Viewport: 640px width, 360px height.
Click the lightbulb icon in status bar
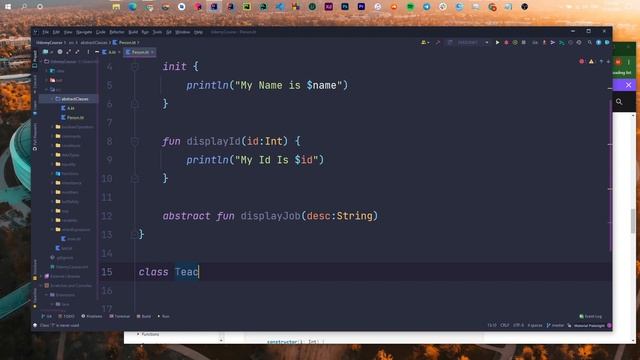(35, 325)
